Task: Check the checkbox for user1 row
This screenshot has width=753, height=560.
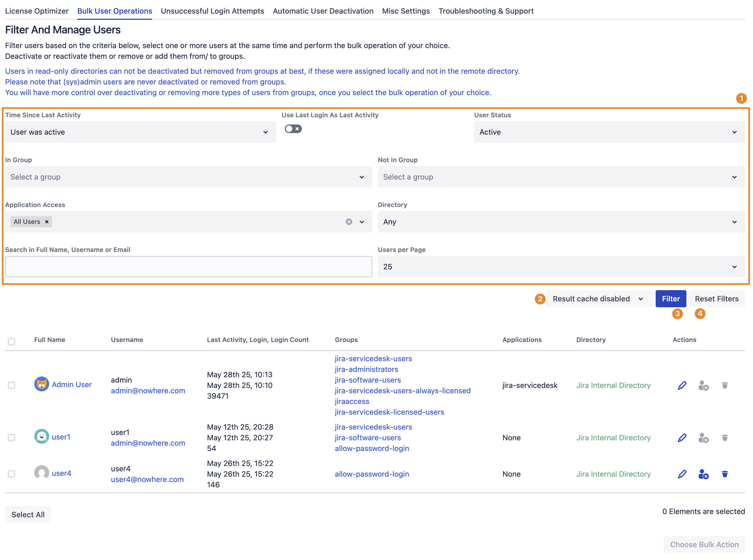Action: [x=11, y=438]
